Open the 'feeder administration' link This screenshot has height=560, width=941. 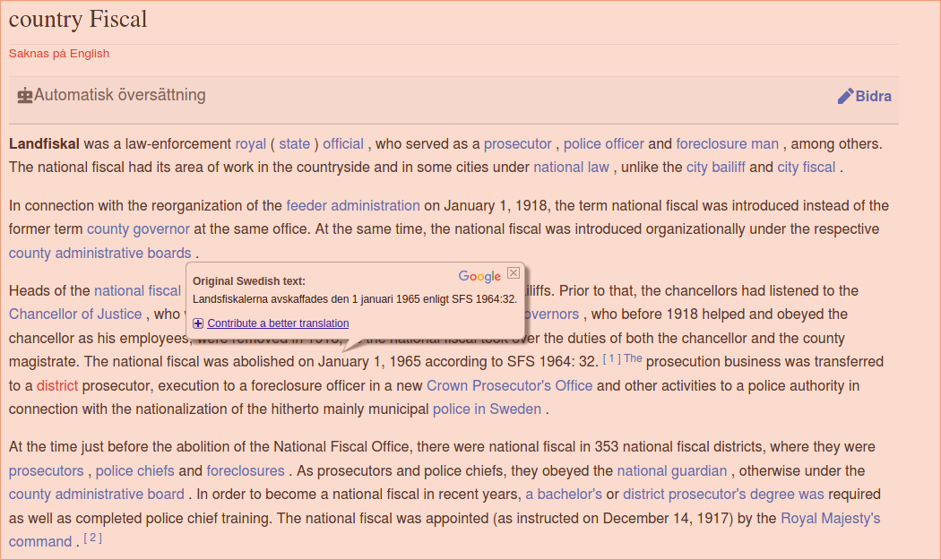pos(353,205)
